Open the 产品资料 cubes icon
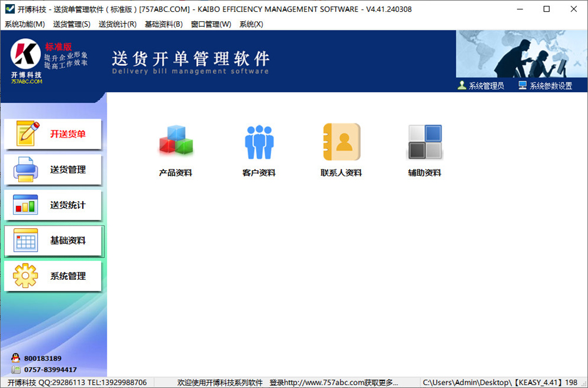 point(176,141)
